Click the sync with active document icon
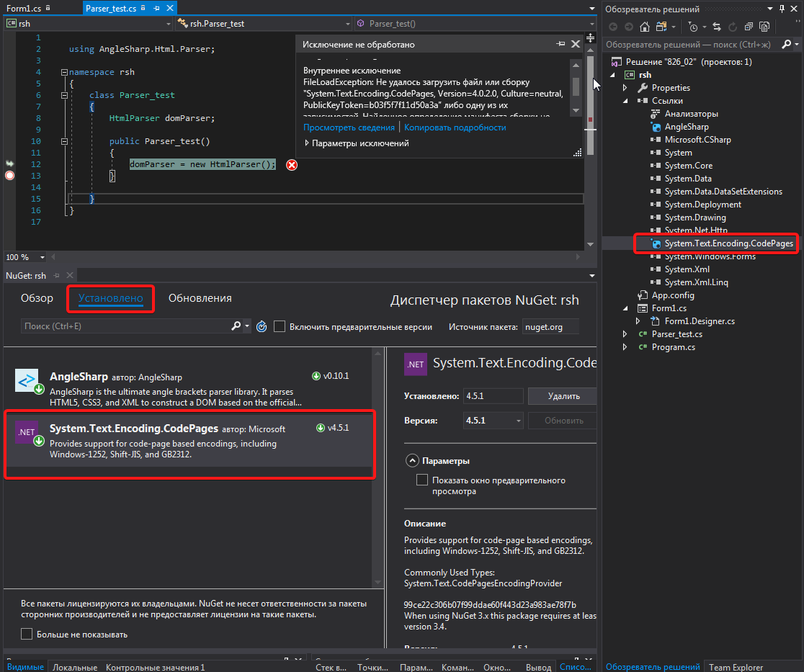Viewport: 804px width, 672px height. [717, 27]
